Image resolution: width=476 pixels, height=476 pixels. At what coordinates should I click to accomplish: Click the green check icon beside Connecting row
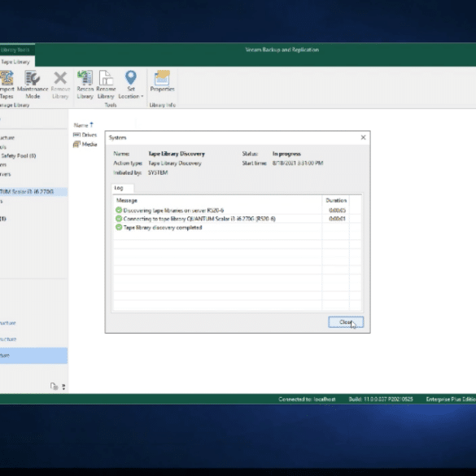119,219
